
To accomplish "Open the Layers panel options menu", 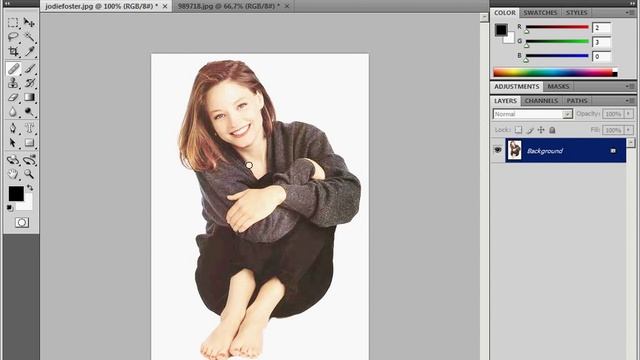I will [x=630, y=100].
